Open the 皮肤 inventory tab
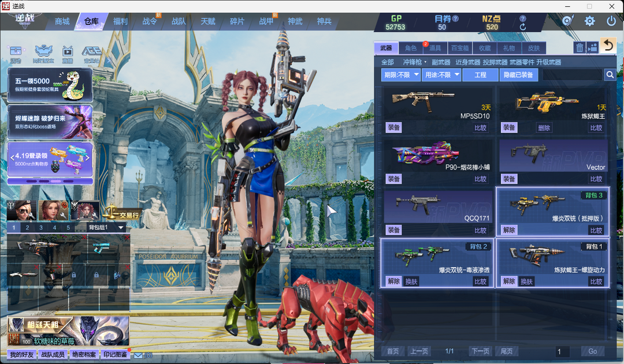 coord(534,48)
